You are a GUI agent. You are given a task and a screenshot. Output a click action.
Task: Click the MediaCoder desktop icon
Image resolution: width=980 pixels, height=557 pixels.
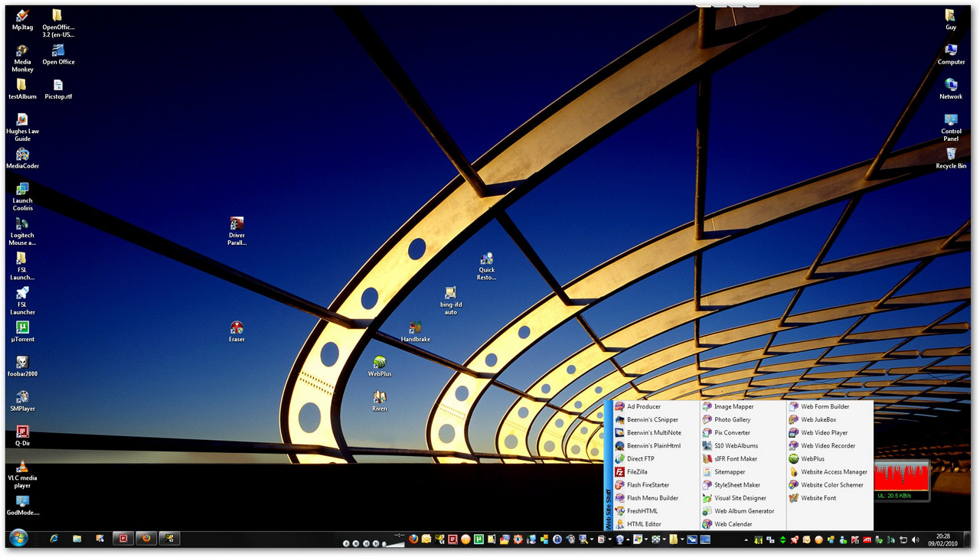coord(22,155)
